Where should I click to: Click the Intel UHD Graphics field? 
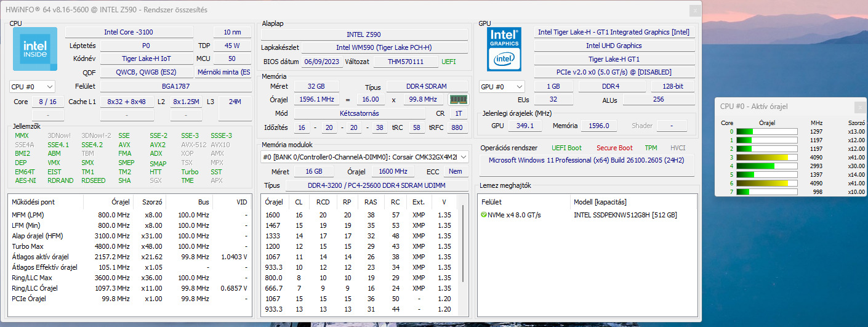click(x=614, y=46)
